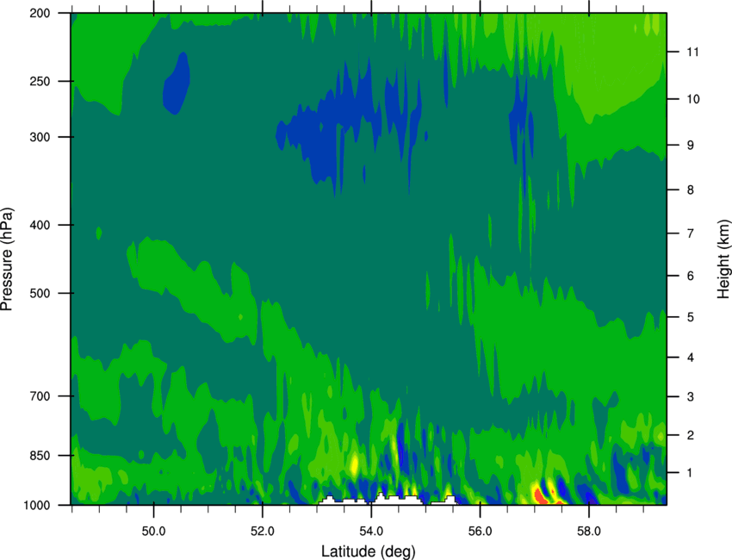Image resolution: width=732 pixels, height=560 pixels.
Task: Click the Height (km) axis title
Action: (x=723, y=258)
